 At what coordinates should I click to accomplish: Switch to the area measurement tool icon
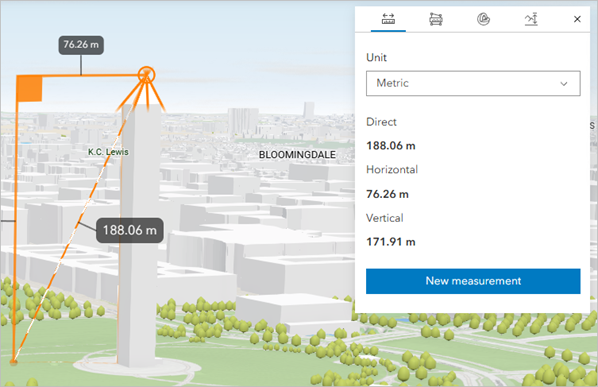pyautogui.click(x=436, y=19)
